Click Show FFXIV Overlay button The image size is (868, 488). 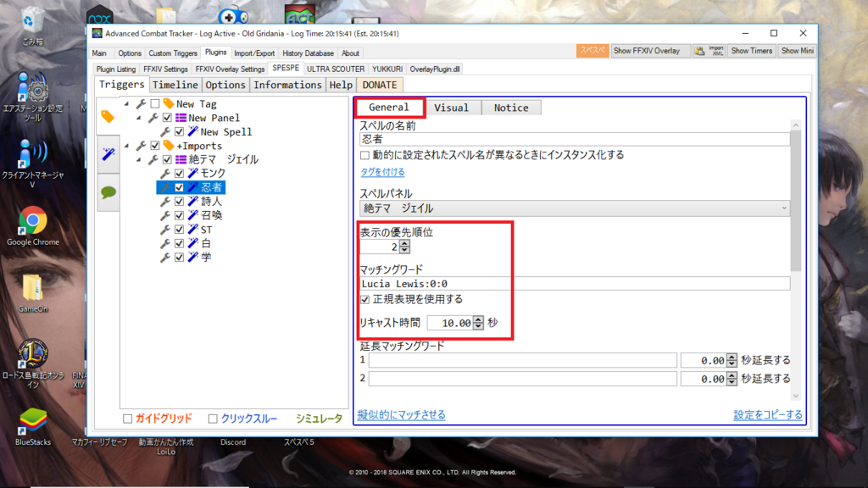(649, 50)
